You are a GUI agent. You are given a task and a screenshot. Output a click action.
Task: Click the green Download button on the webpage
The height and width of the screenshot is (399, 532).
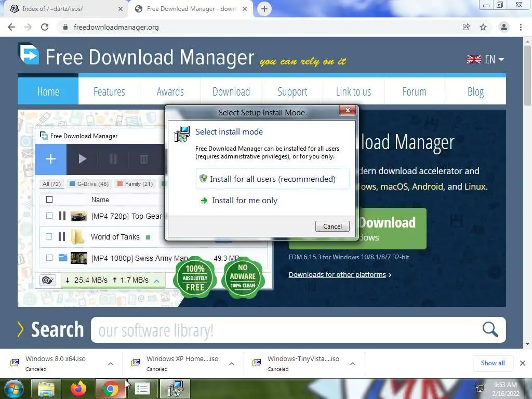point(392,229)
